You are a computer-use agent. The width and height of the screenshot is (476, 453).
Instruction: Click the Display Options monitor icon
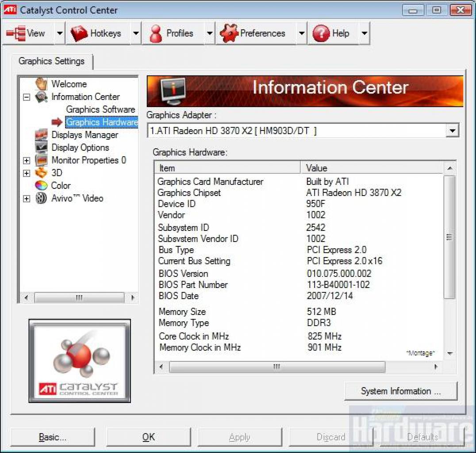41,147
